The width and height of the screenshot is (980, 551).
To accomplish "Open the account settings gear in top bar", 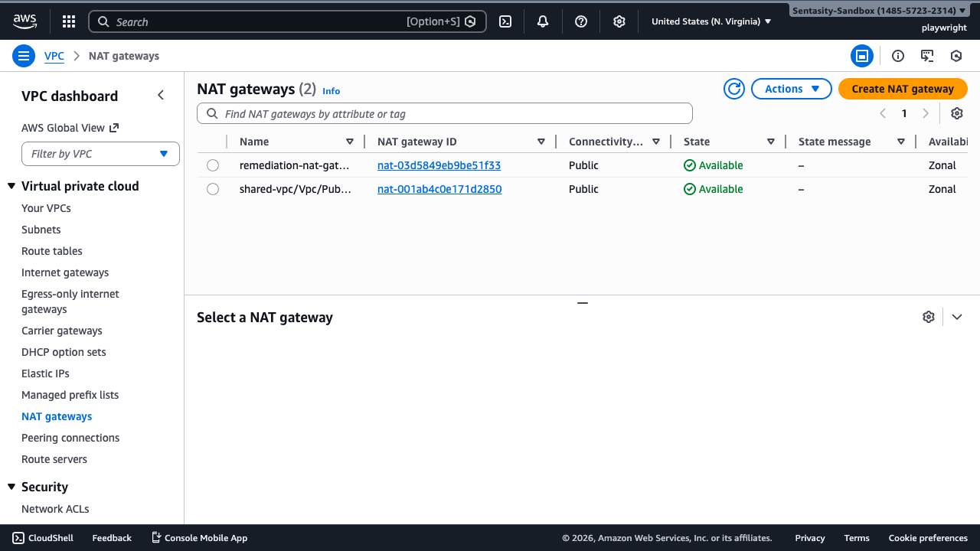I will coord(619,21).
